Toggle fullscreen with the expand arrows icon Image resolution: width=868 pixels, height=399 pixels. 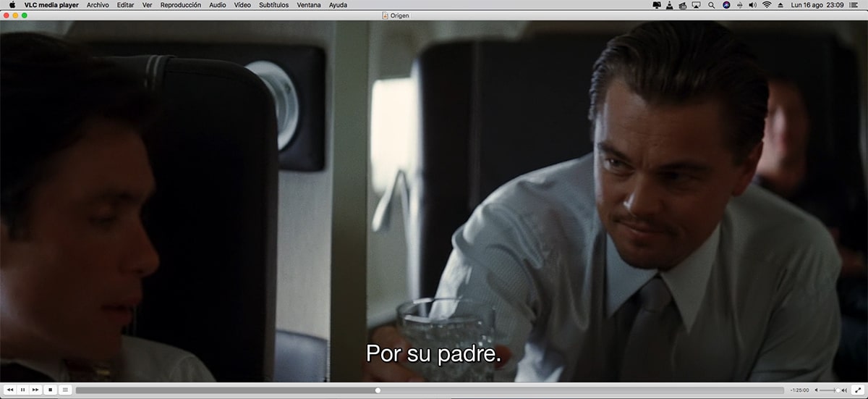[857, 390]
